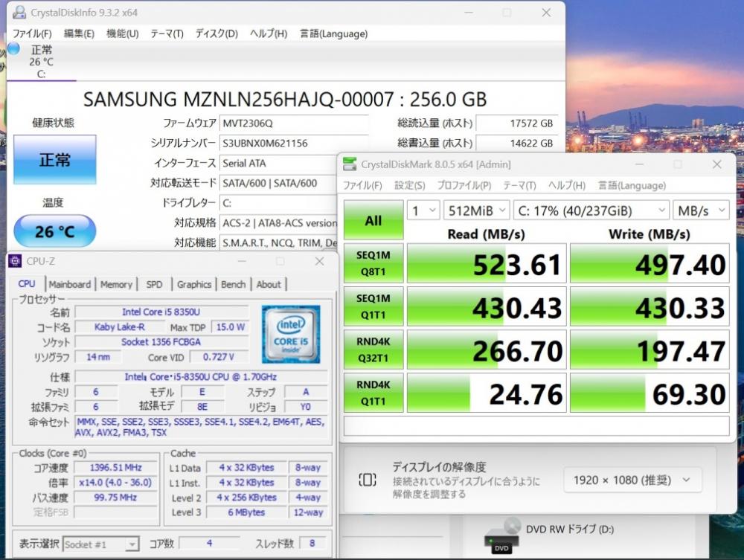Click the serial number field S3UBNX0M621156
This screenshot has width=744, height=560.
tap(294, 144)
